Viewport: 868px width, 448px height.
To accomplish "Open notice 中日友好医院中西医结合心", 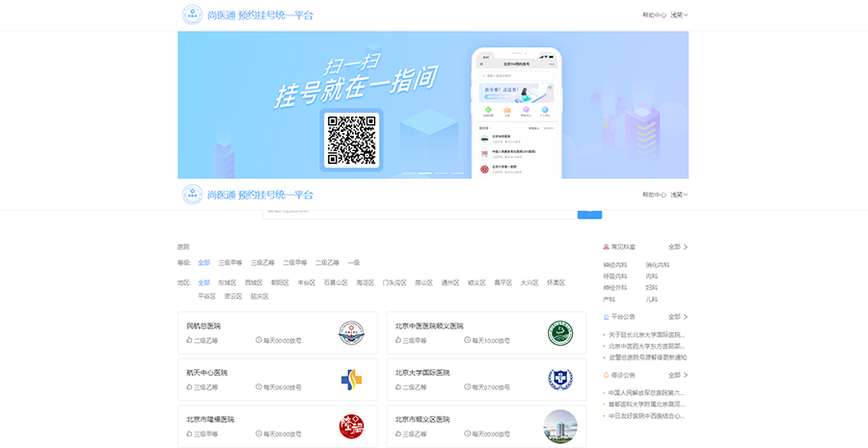I will (x=646, y=416).
